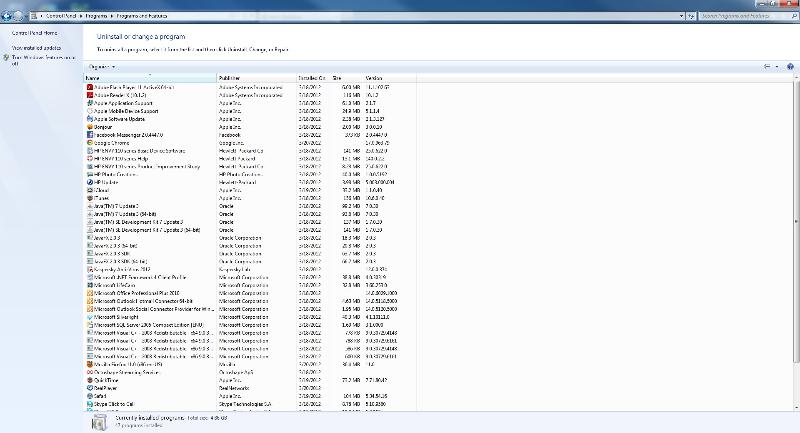This screenshot has width=800, height=433.
Task: Expand the address bar history dropdown
Action: 682,16
